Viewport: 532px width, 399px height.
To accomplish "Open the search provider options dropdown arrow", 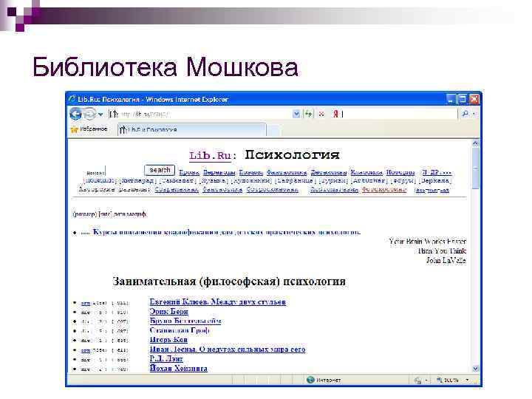I will tap(474, 115).
